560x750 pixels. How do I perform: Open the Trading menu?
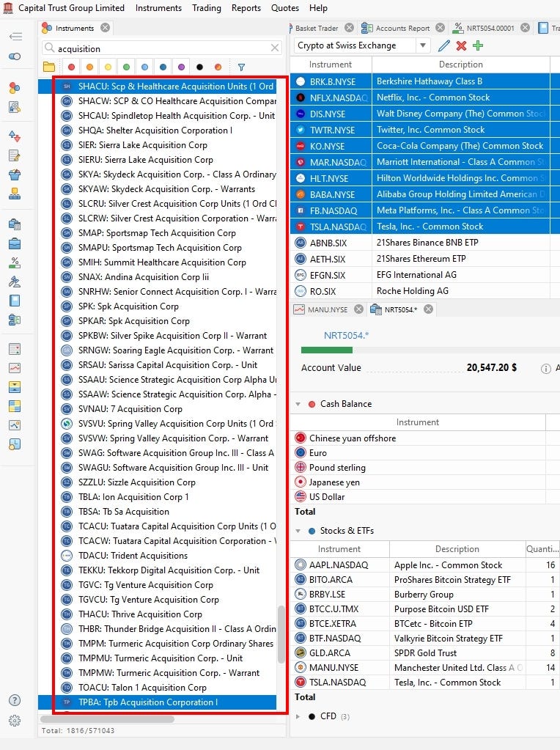207,8
